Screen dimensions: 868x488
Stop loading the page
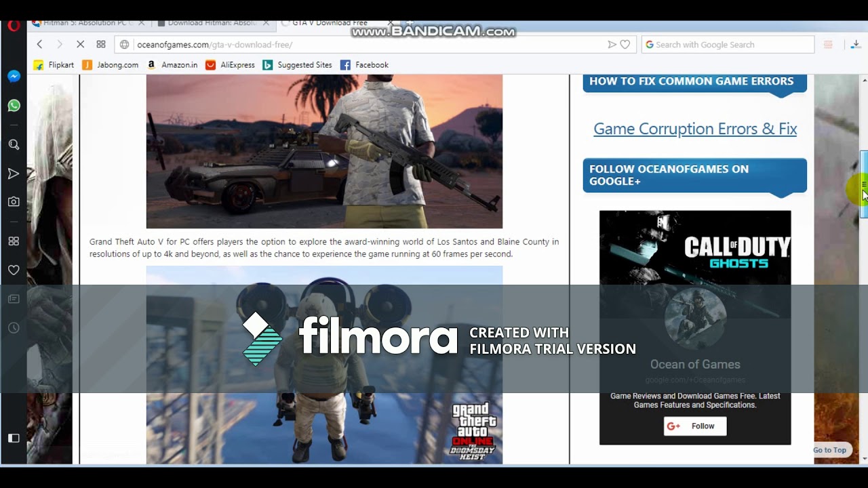(80, 44)
